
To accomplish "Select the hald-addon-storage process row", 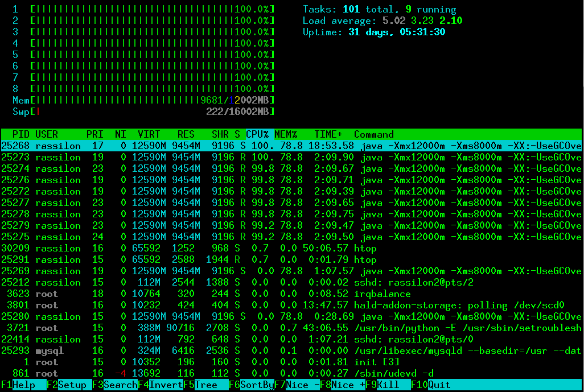I will (291, 305).
